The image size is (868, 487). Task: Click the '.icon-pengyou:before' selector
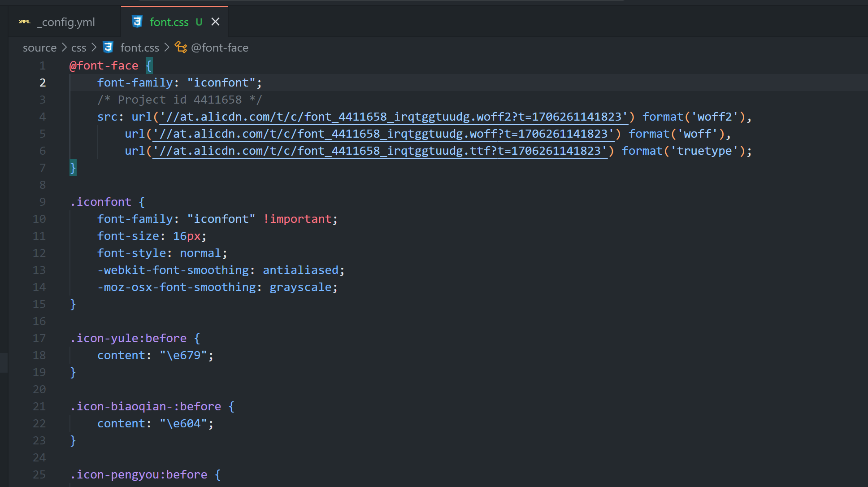pyautogui.click(x=139, y=474)
